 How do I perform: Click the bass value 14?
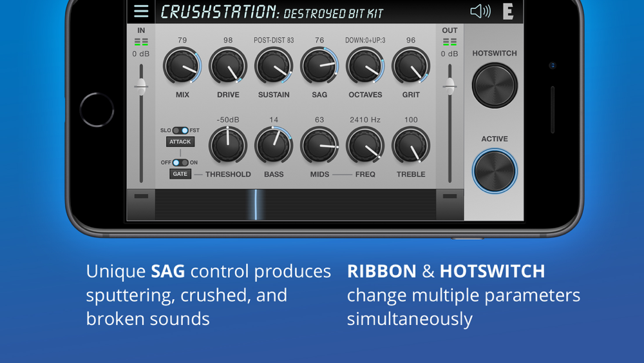[x=274, y=120]
